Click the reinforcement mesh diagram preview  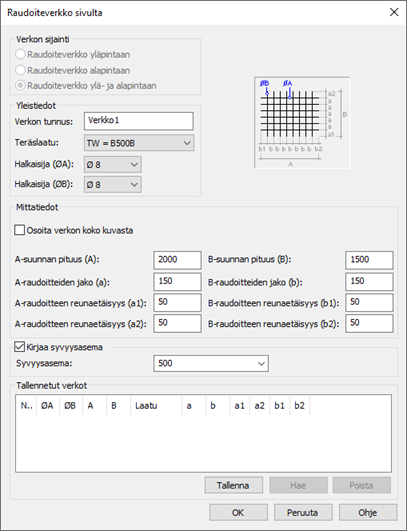[x=302, y=122]
